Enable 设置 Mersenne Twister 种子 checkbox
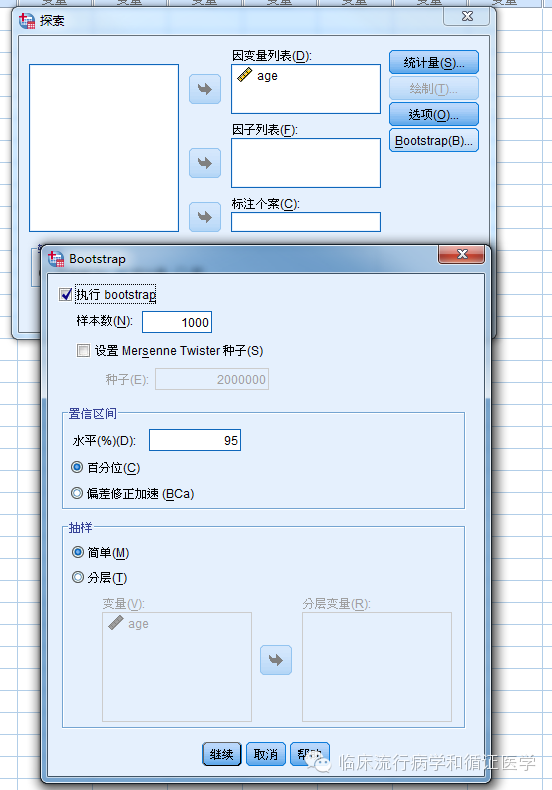 pyautogui.click(x=84, y=350)
